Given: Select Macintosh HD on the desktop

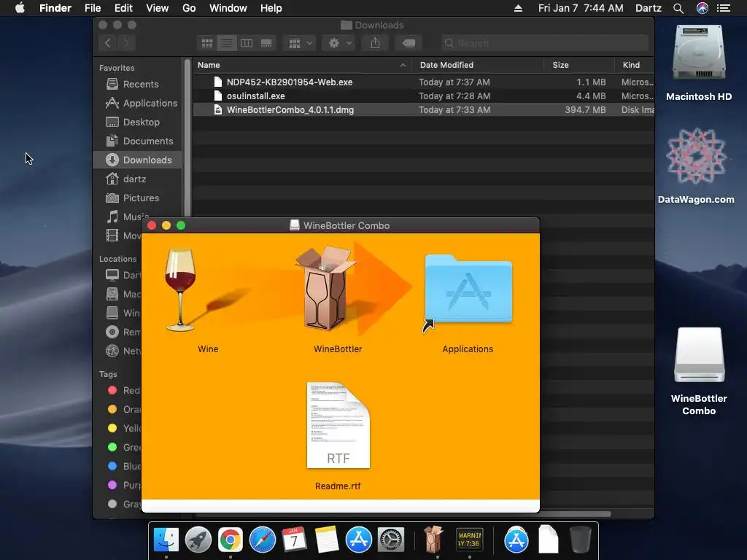Looking at the screenshot, I should click(x=699, y=52).
